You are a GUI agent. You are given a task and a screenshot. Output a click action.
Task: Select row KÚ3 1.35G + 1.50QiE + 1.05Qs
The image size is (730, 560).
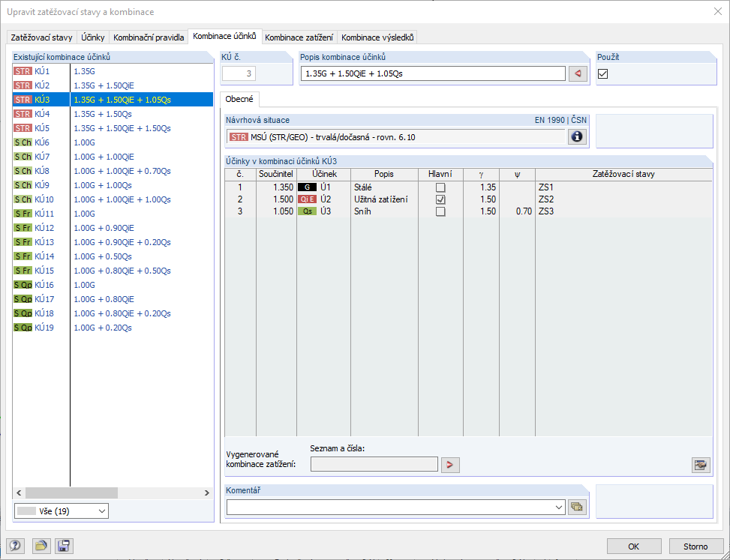[113, 100]
